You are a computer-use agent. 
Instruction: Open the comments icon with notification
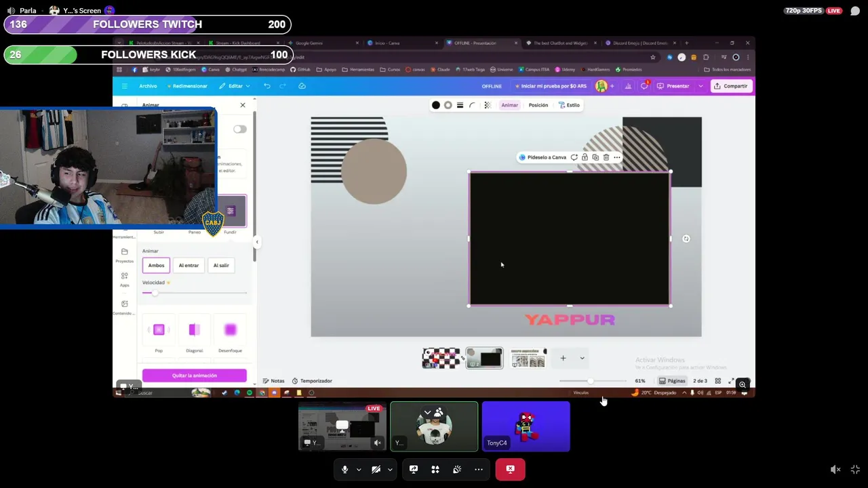[x=644, y=86]
